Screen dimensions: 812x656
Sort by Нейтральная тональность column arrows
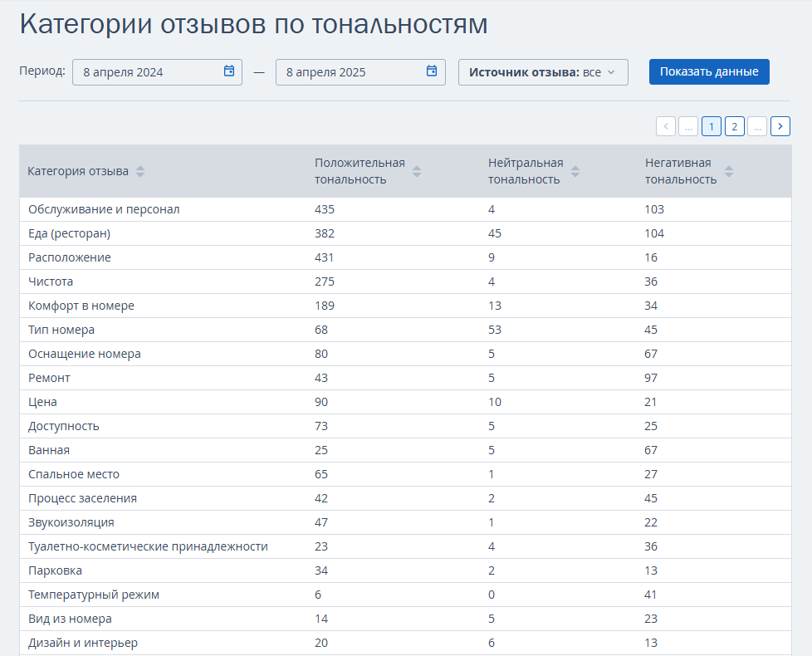pos(575,172)
